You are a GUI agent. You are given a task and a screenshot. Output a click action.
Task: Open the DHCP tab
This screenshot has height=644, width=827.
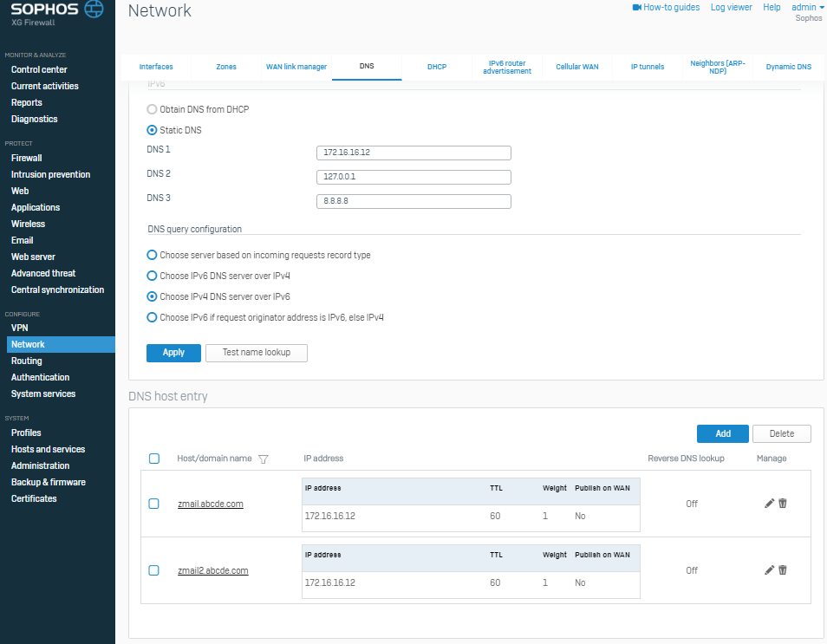point(437,67)
